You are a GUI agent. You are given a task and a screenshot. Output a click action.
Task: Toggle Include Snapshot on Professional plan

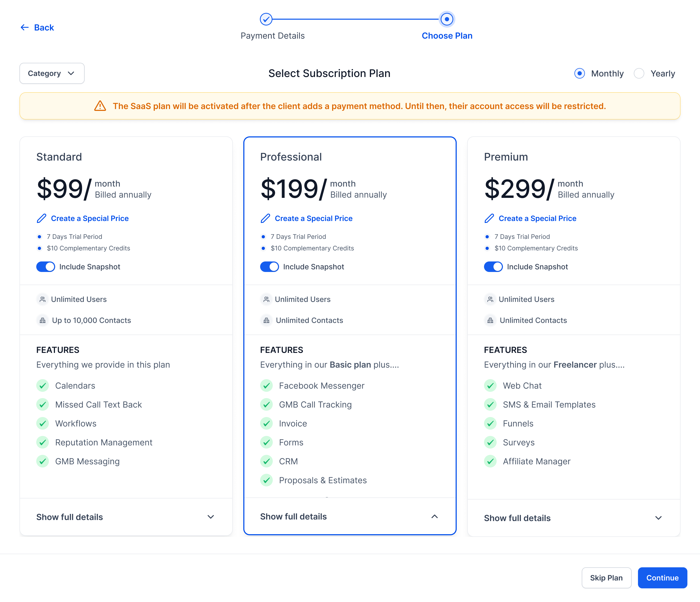269,267
